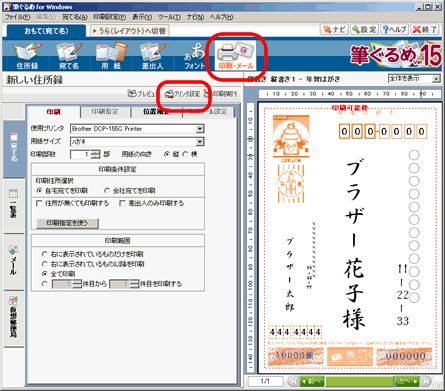
Task: Open the 宛て名 menu
Action: coord(75,17)
